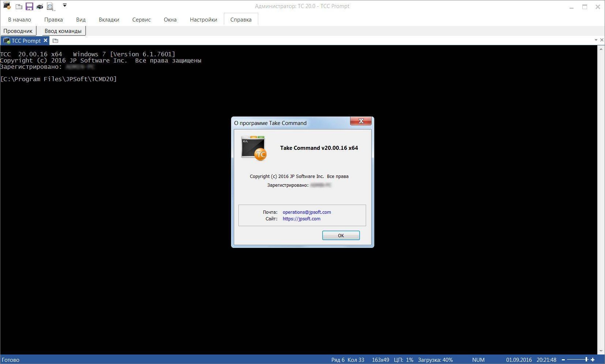
Task: Switch to the "Вид" ribbon tab
Action: tap(81, 19)
